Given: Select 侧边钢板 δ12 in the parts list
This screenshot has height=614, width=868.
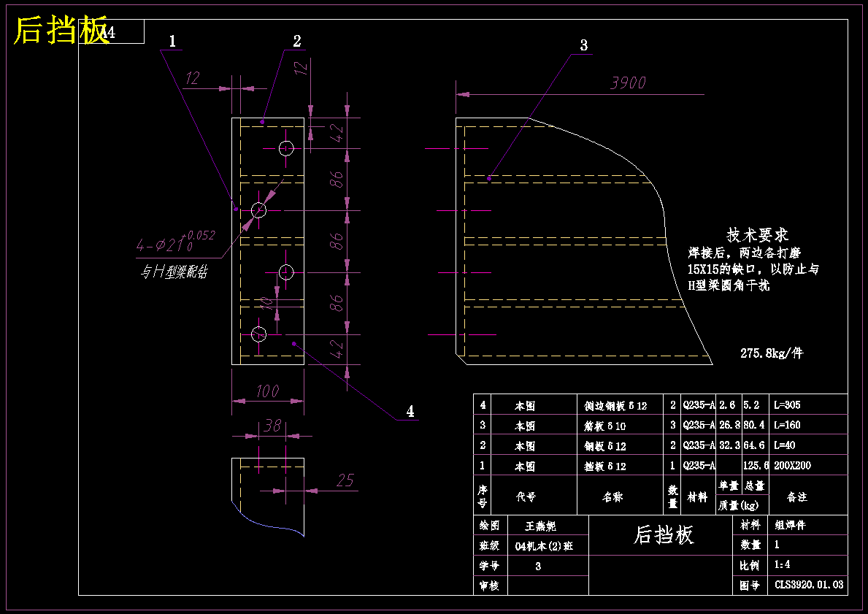Looking at the screenshot, I should [615, 406].
